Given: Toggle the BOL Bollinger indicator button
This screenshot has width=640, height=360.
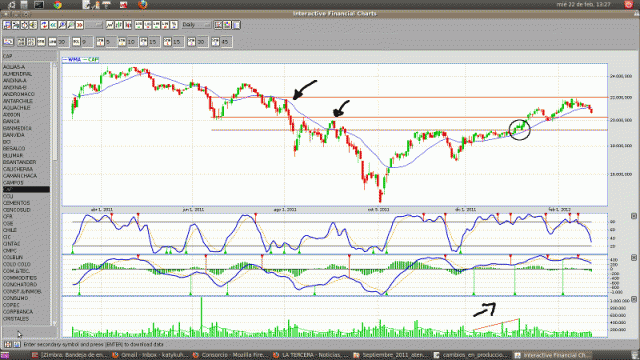Looking at the screenshot, I should tap(76, 42).
